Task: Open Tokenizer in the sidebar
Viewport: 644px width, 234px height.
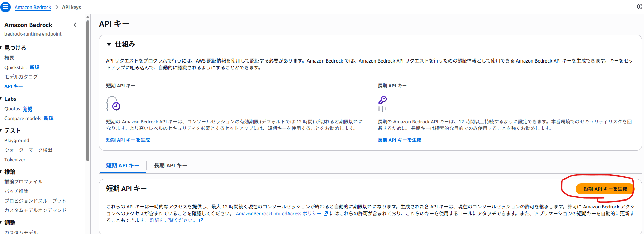Action: (x=15, y=160)
